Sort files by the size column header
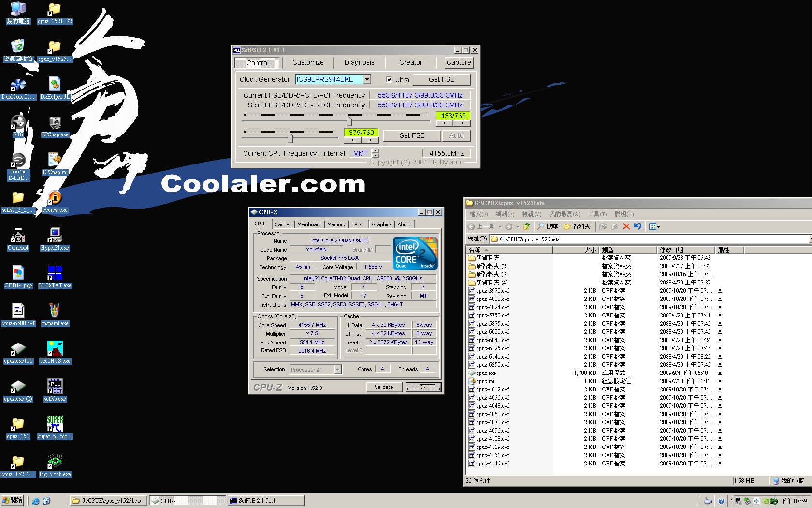The height and width of the screenshot is (508, 812). (575, 250)
